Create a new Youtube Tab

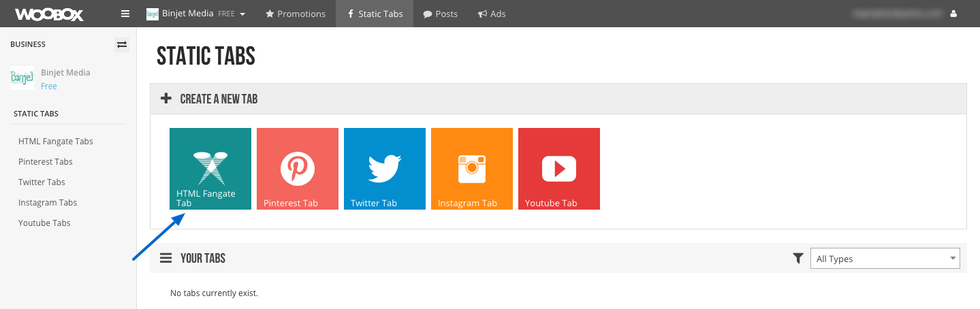point(559,169)
